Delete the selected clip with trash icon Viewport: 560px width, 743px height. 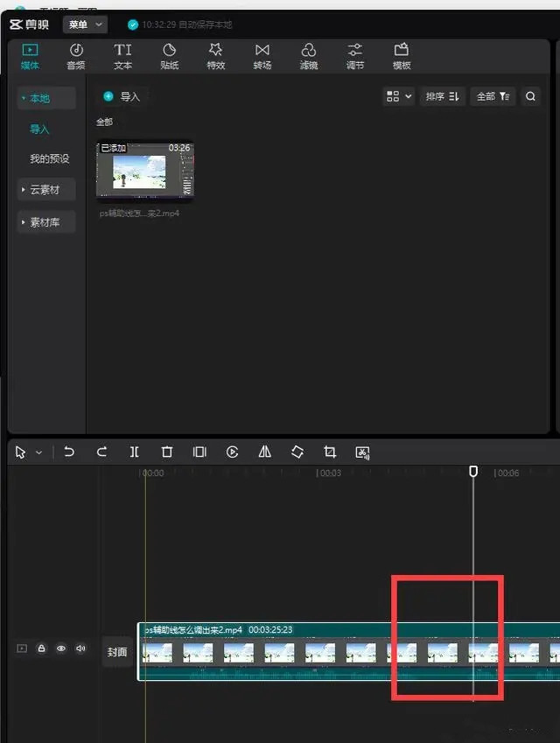[x=167, y=452]
